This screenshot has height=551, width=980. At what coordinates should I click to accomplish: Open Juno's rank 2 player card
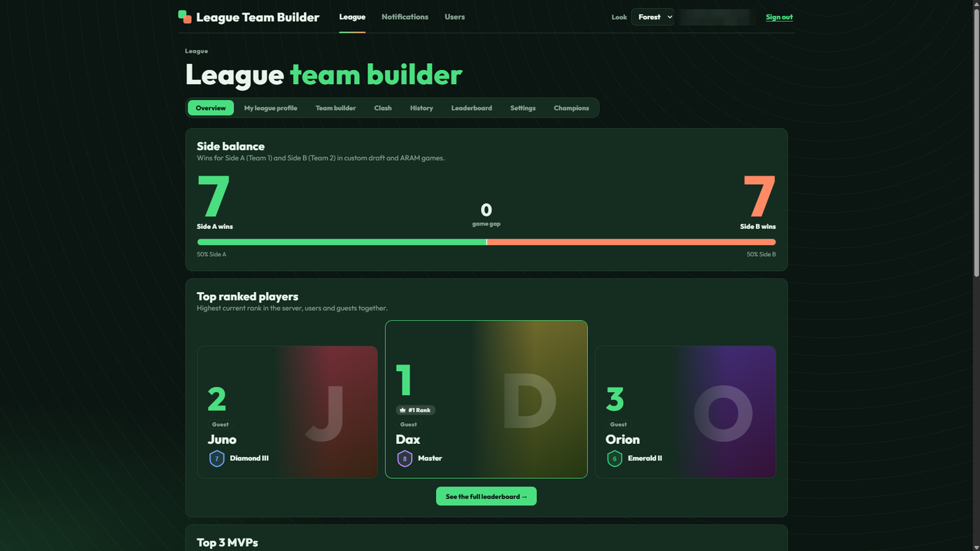tap(287, 412)
